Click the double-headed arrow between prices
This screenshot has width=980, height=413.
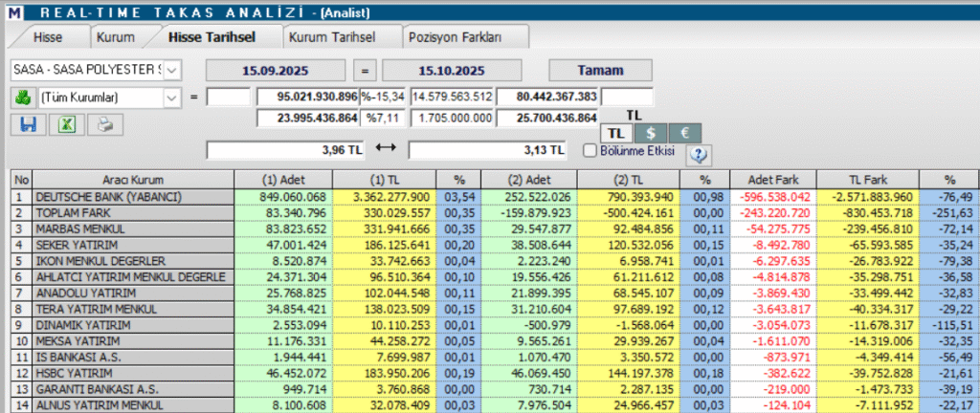click(x=386, y=150)
